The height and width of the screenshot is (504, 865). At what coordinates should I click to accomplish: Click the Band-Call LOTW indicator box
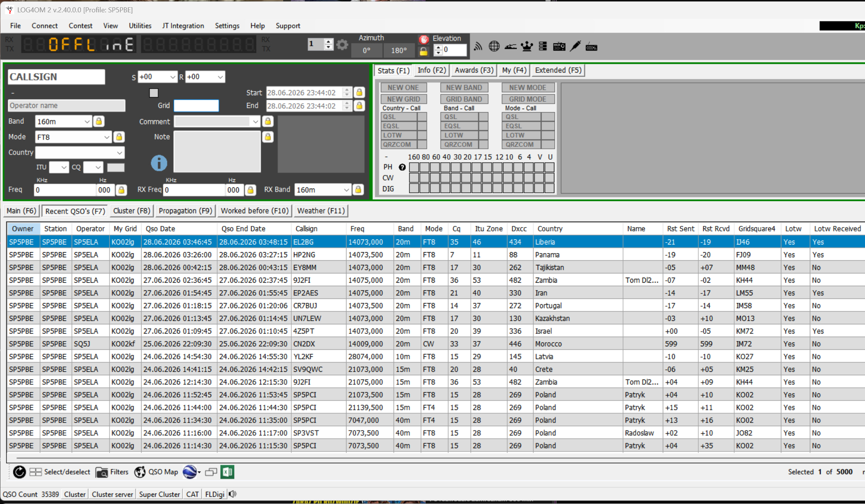click(x=483, y=135)
